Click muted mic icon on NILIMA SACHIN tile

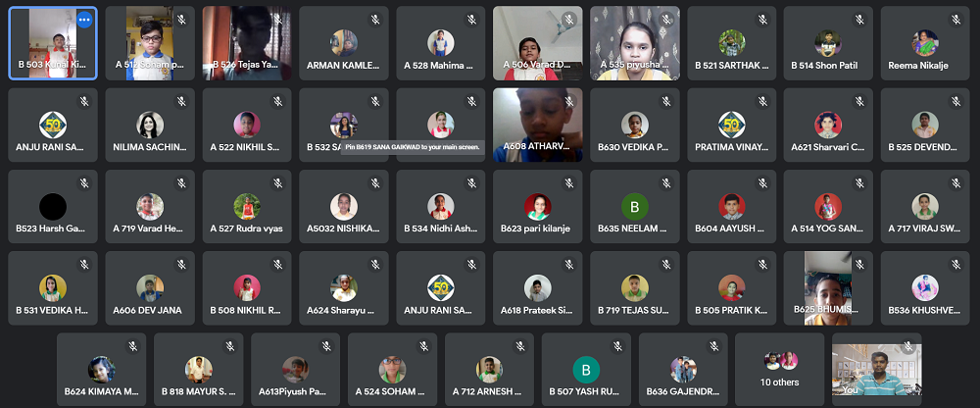[x=181, y=101]
